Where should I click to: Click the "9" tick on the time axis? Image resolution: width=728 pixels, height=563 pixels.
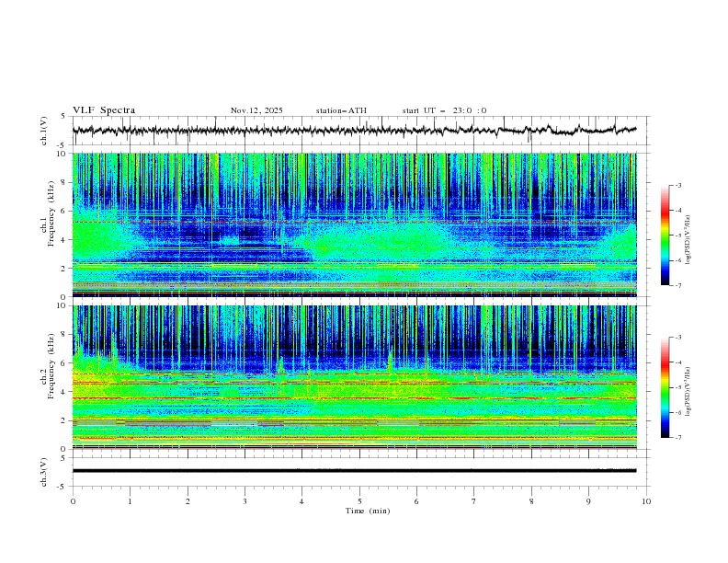588,501
